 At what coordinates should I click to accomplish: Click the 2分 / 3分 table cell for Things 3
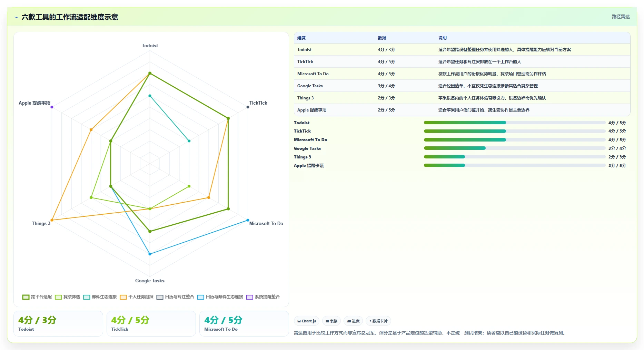click(386, 98)
